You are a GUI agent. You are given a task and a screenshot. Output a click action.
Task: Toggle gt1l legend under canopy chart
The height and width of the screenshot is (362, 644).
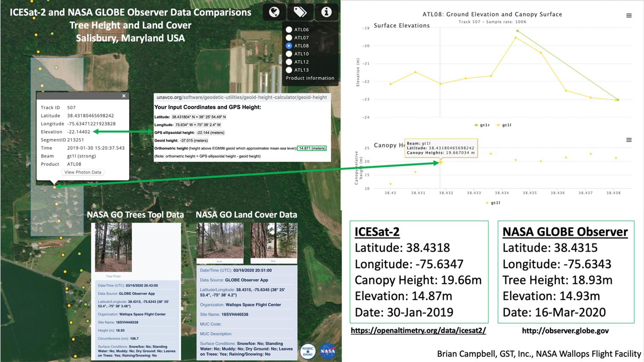493,203
